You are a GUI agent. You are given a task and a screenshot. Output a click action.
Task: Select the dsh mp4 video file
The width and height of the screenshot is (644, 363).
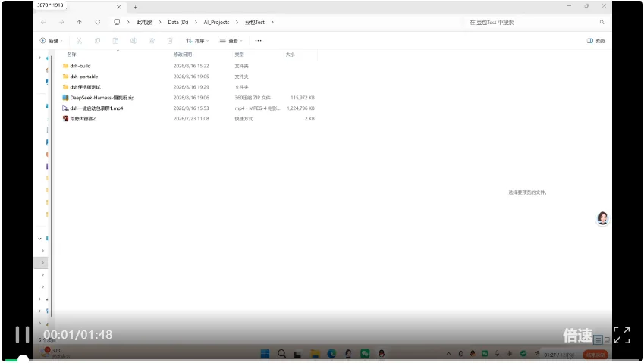[x=96, y=108]
